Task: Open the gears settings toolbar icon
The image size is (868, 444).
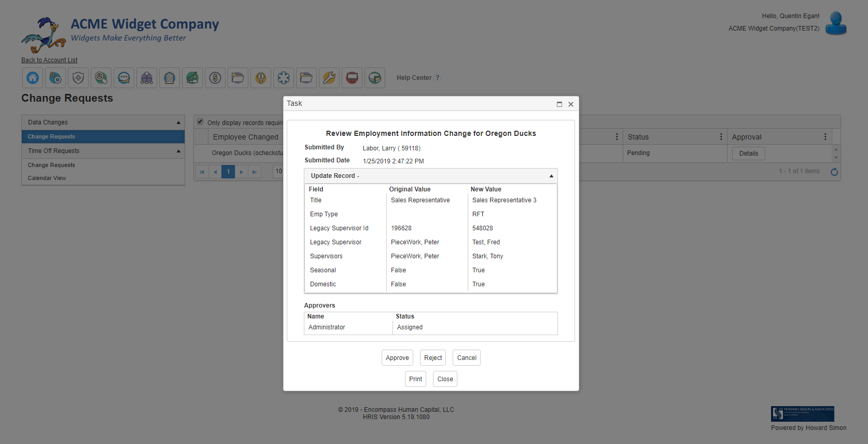Action: 55,78
